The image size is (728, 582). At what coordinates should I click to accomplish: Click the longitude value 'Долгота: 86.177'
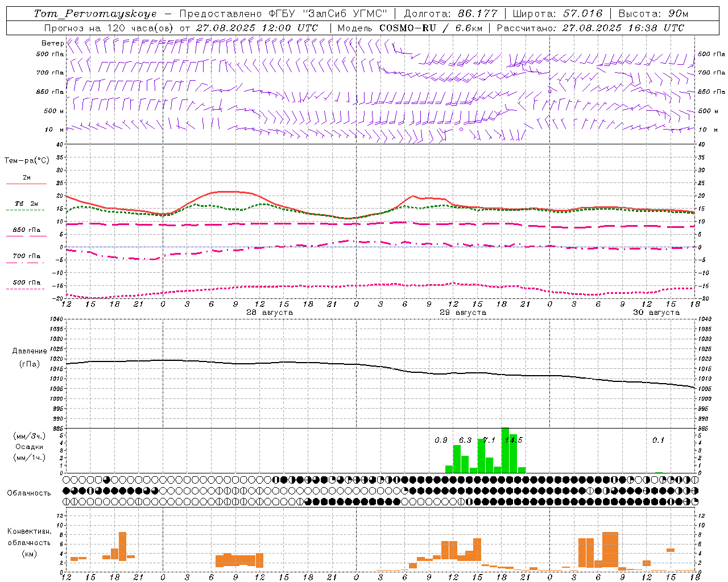(450, 14)
